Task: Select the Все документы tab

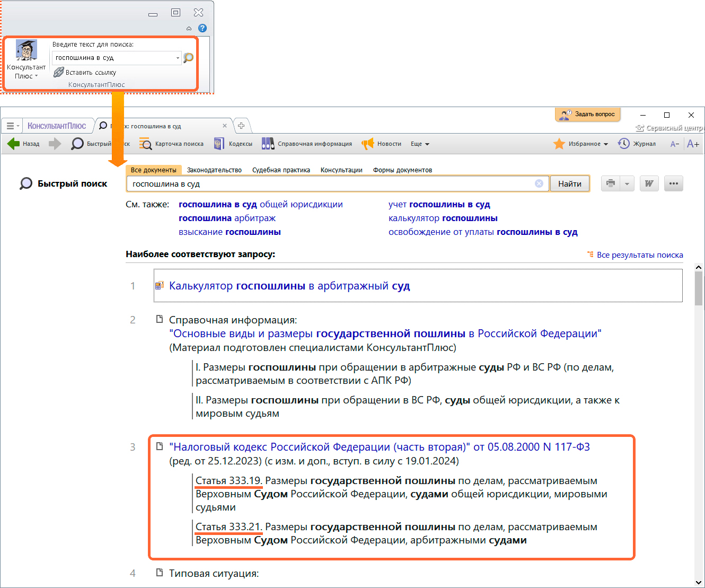Action: (153, 170)
